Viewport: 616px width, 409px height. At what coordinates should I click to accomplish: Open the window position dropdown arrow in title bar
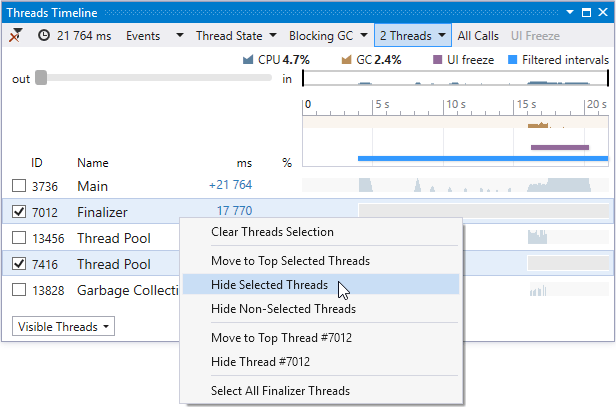(x=571, y=12)
